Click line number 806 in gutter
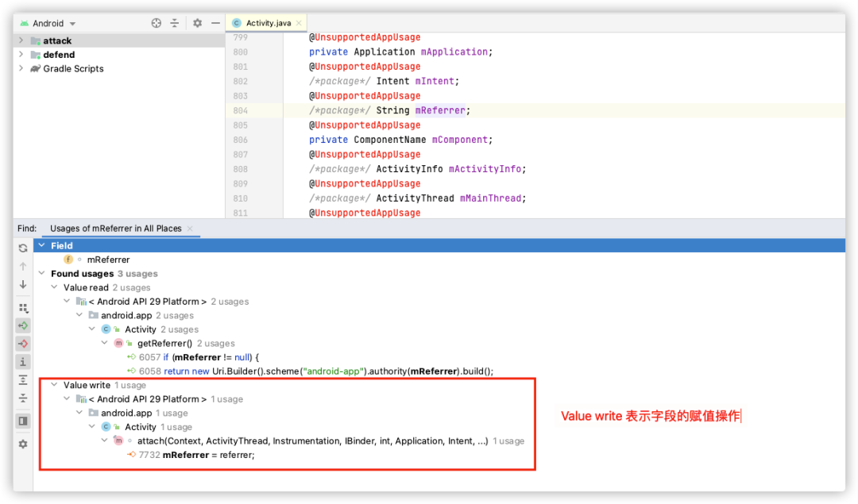858x504 pixels. pyautogui.click(x=240, y=140)
